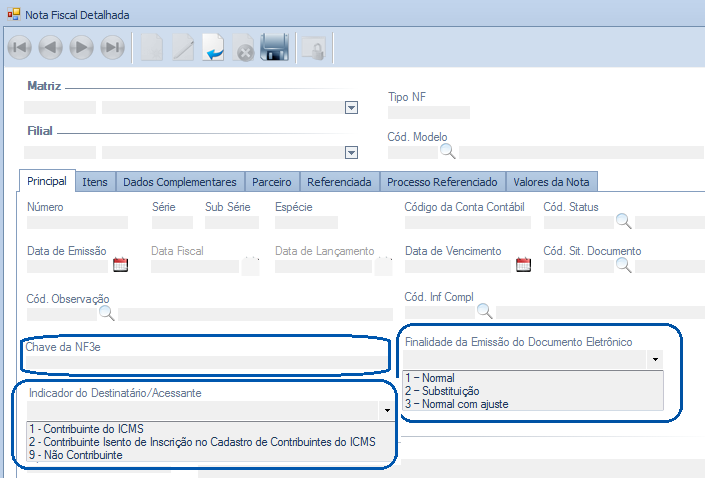Click the Tipo NF field
The image size is (705, 478).
pos(429,112)
